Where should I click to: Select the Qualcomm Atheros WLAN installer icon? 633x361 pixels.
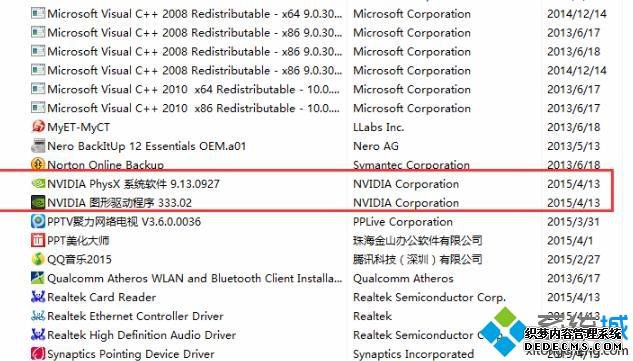(x=38, y=278)
